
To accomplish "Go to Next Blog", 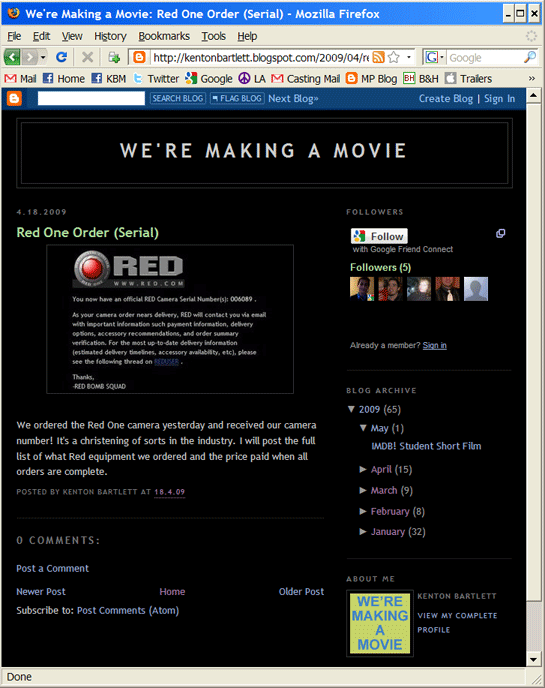I will 293,98.
